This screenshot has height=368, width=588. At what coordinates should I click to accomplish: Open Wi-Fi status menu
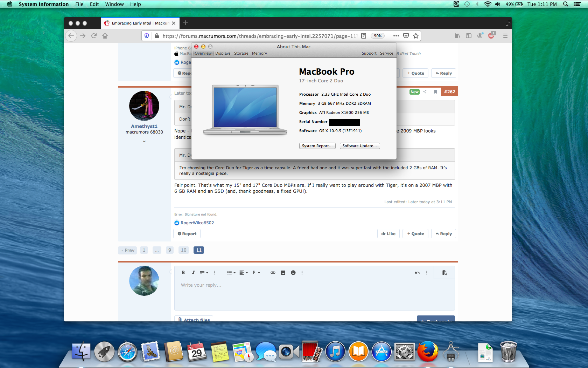[x=488, y=4]
